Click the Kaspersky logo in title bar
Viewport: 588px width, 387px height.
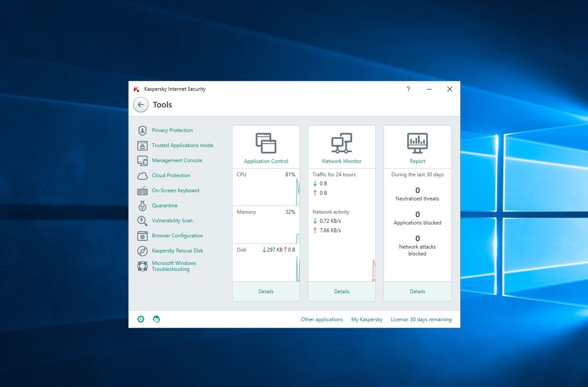tap(136, 89)
